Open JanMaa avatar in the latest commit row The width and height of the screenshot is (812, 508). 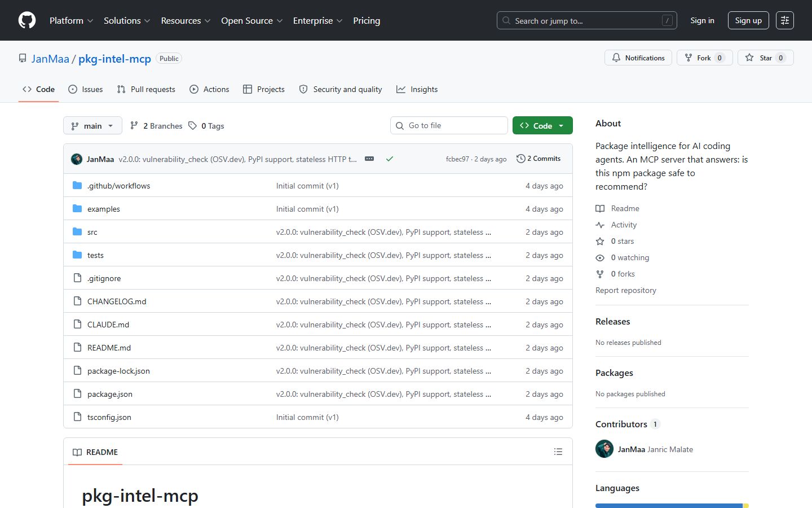(77, 159)
